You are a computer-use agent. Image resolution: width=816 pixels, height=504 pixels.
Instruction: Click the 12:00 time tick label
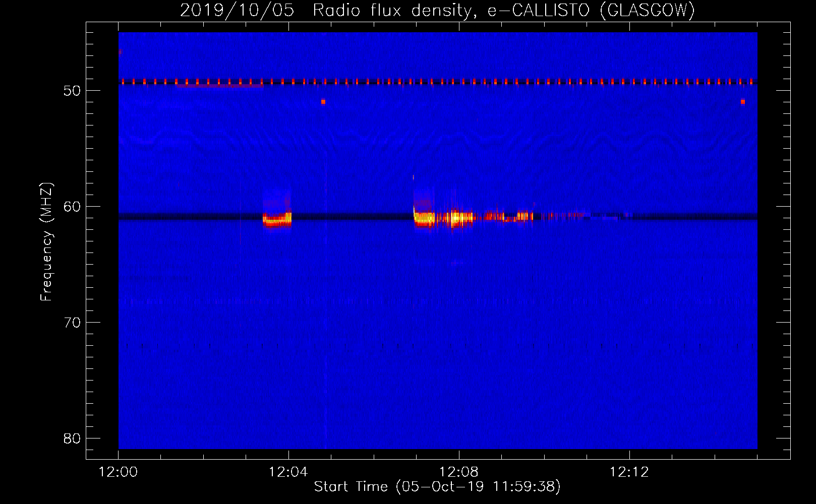118,472
